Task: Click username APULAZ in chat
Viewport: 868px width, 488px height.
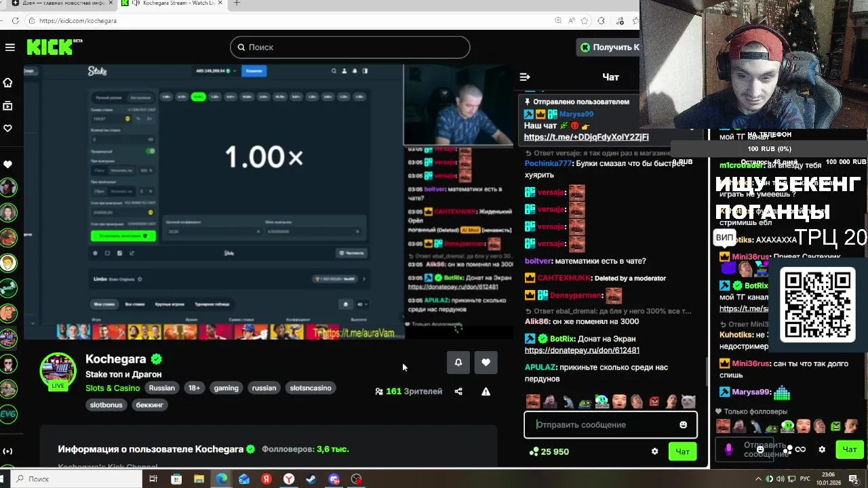Action: point(540,367)
